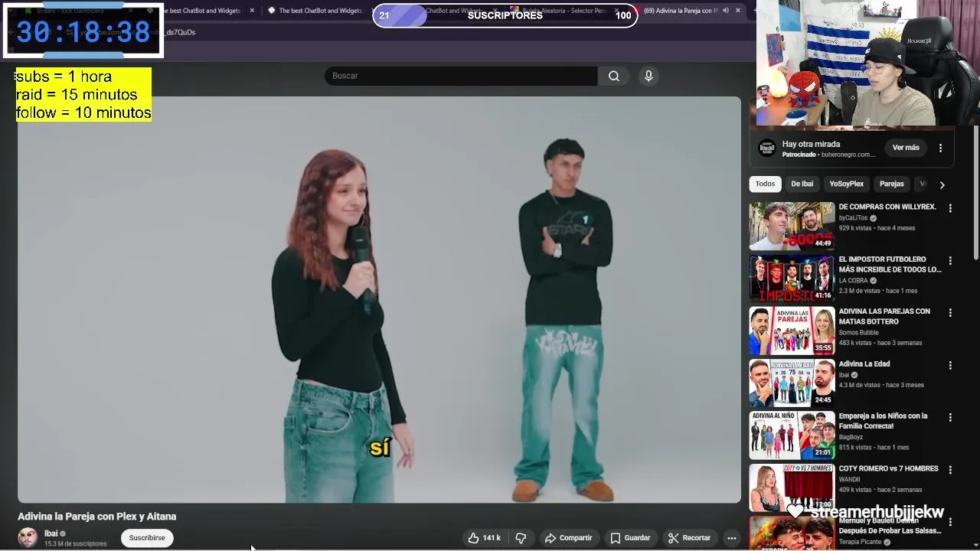Activate voice search microphone icon
Viewport: 980px width, 551px height.
[x=648, y=76]
